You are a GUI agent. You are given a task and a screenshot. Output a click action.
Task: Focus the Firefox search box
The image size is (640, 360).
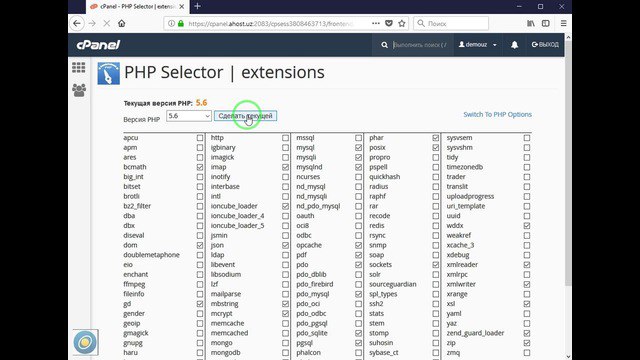[x=451, y=24]
